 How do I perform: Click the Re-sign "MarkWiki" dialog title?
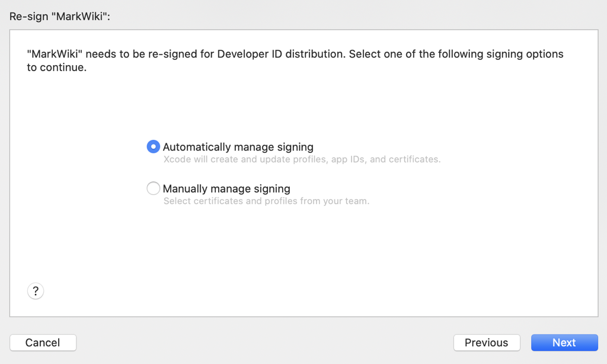[x=60, y=17]
